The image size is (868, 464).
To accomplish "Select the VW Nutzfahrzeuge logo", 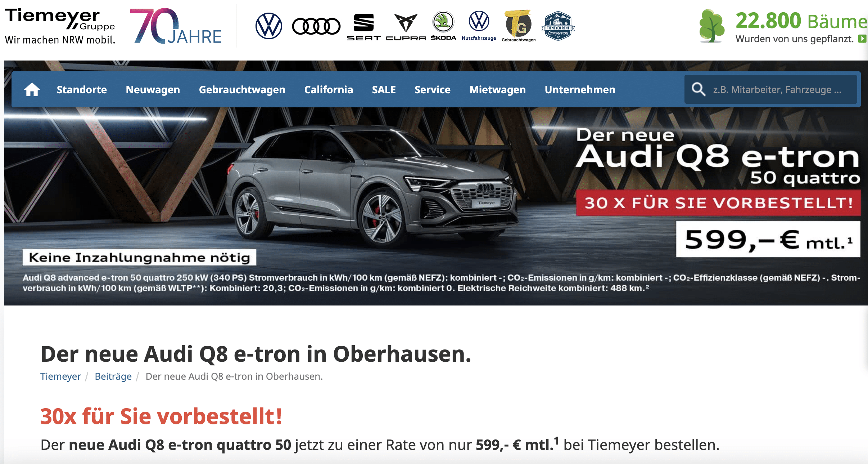I will [479, 26].
